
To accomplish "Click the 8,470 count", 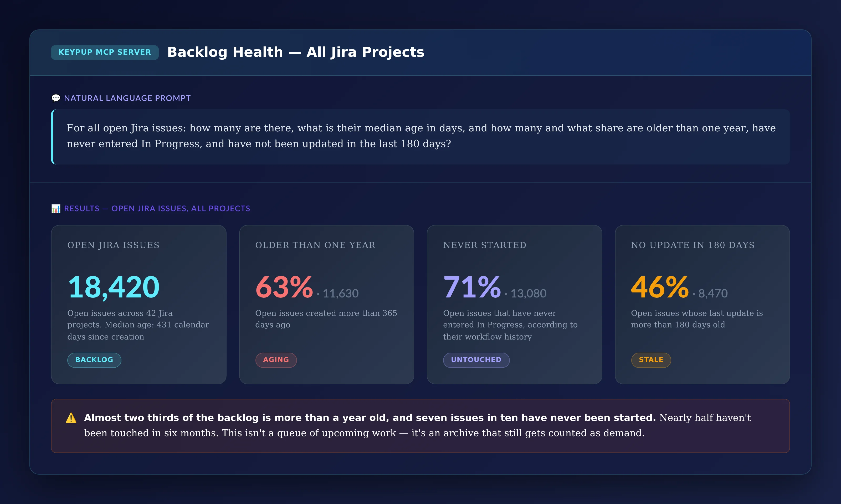I will pyautogui.click(x=713, y=294).
